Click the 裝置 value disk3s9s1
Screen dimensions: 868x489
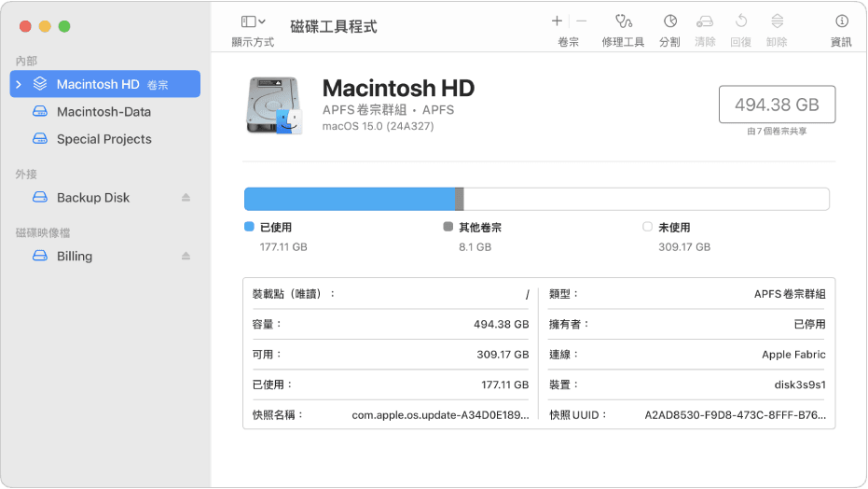tap(800, 384)
